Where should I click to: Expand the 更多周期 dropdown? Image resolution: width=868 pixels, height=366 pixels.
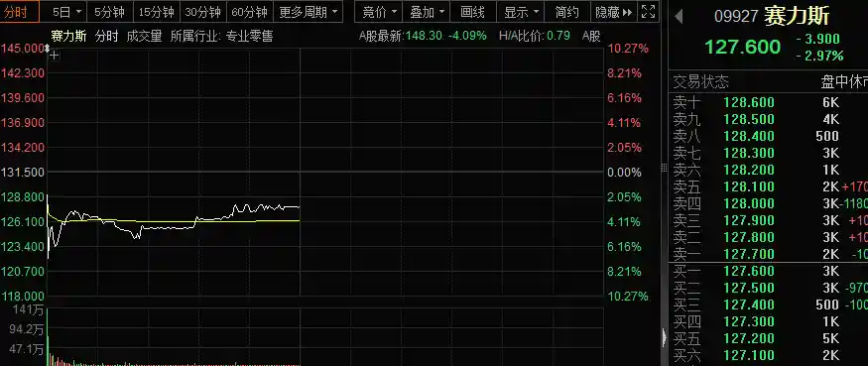(308, 12)
